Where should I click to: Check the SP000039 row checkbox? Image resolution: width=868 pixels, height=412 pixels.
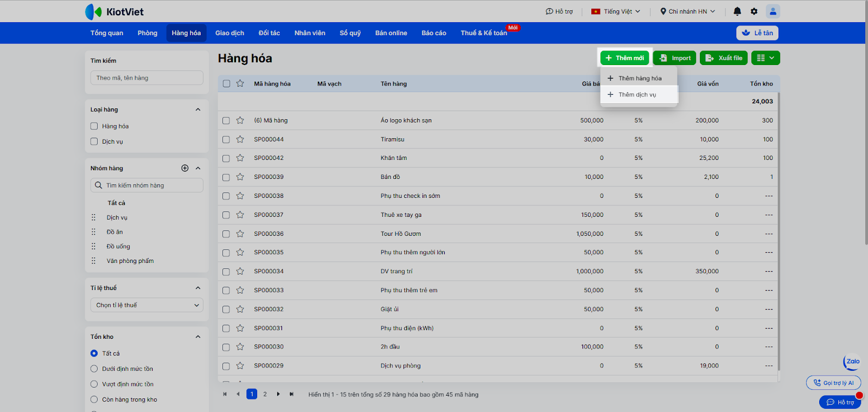[226, 177]
